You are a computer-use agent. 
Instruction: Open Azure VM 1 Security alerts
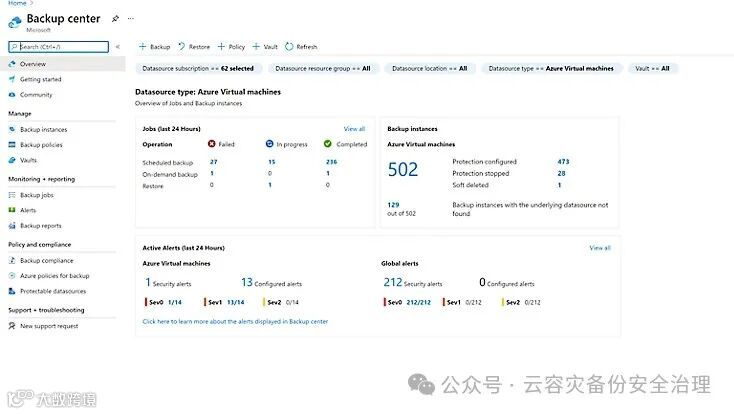coord(168,282)
